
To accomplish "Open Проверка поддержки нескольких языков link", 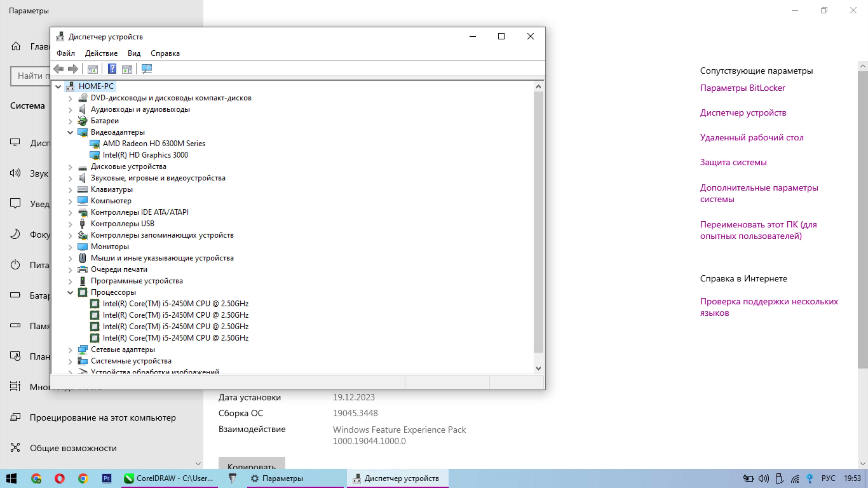I will coord(769,307).
